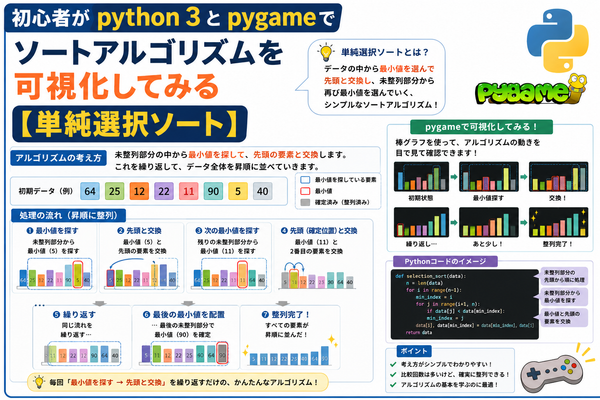Click the light bulb in the bottom yellow note
This screenshot has height=400, width=600.
pos(39,382)
